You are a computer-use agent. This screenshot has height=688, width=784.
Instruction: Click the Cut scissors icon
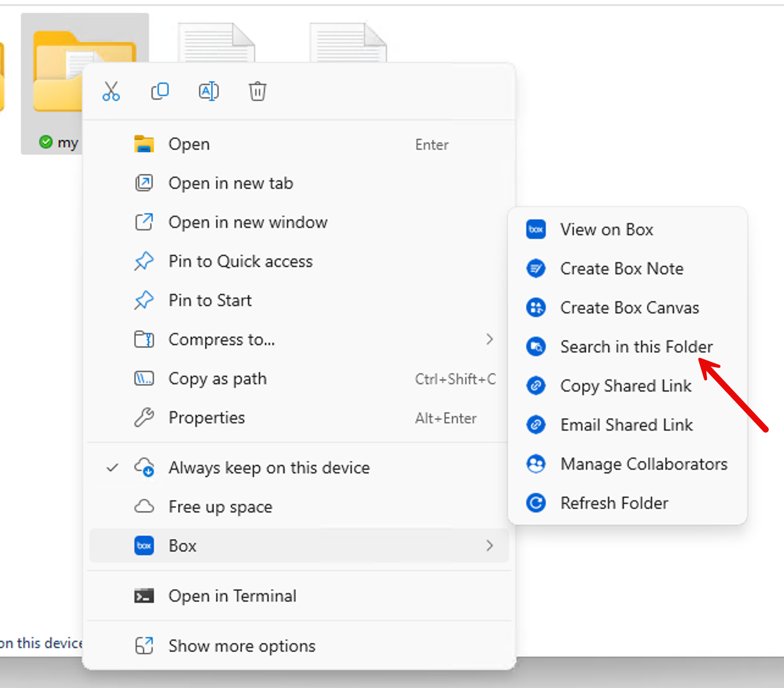[111, 91]
